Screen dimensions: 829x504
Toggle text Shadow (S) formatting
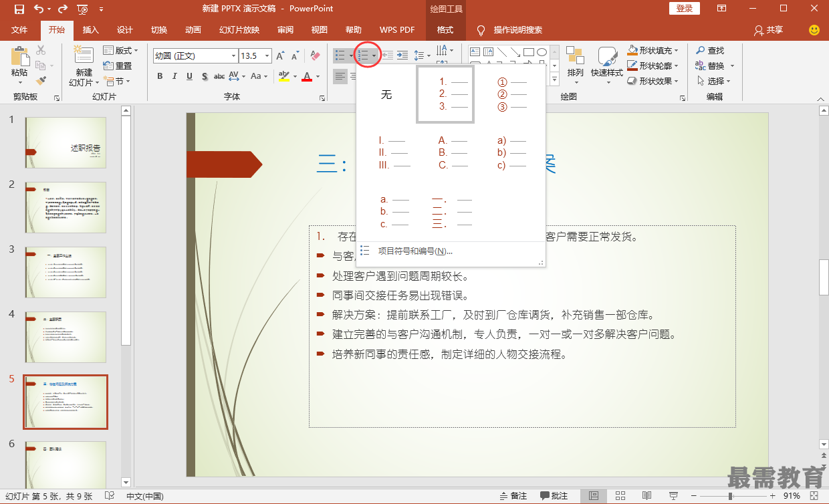coord(204,76)
